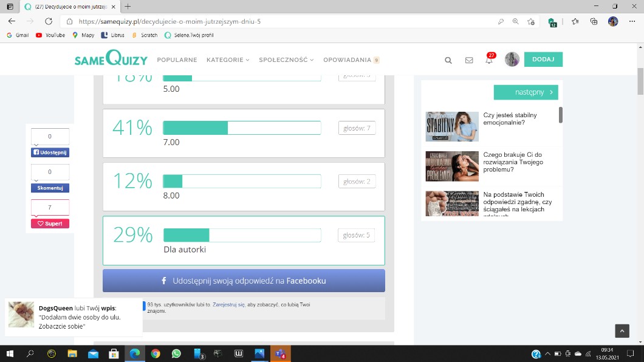Click the SameQuizy logo
Viewport: 644px width, 362px height.
pos(111,59)
